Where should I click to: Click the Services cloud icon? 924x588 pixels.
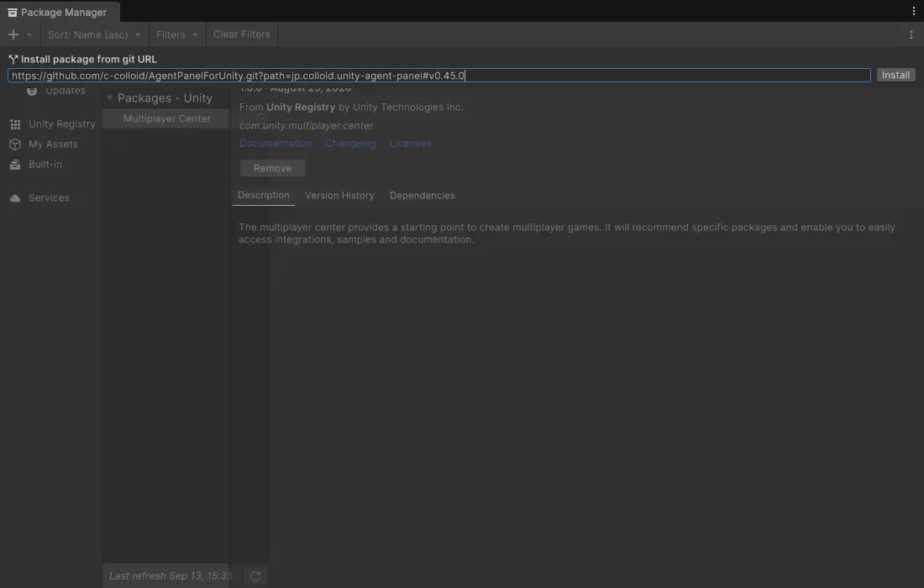15,198
